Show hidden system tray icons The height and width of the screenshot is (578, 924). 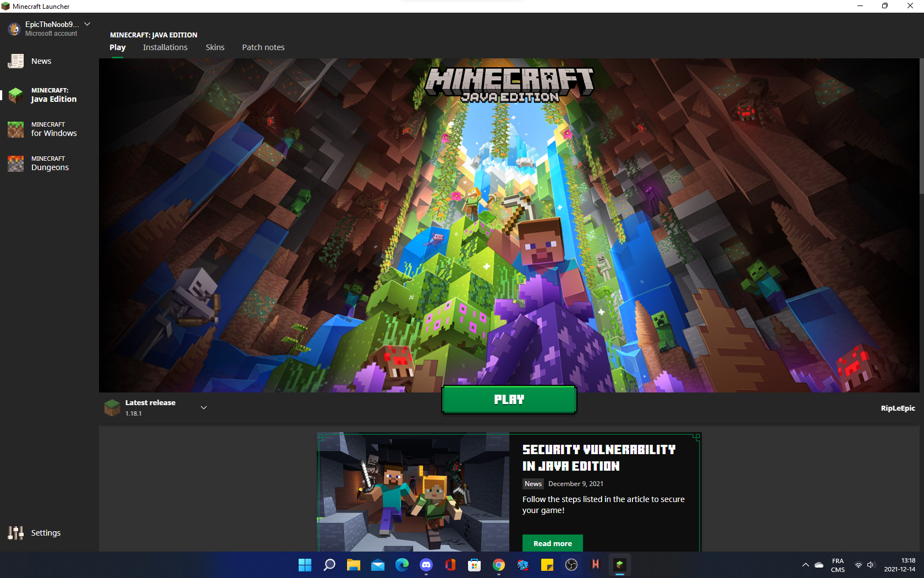click(x=805, y=565)
